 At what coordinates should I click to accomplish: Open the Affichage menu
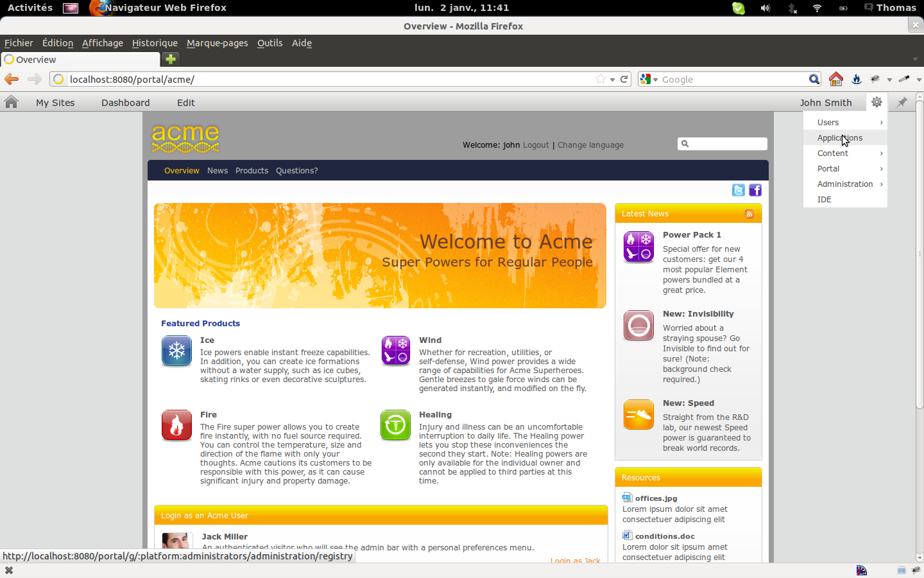click(x=103, y=43)
